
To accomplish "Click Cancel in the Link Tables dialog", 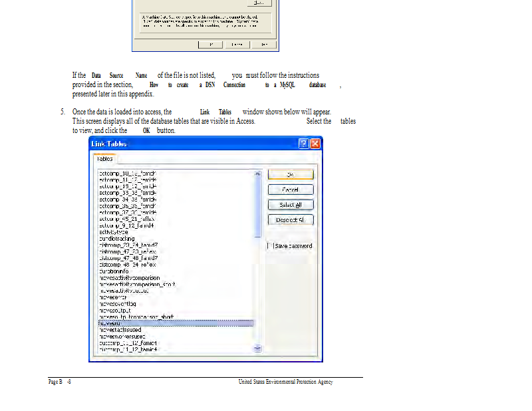I will [x=290, y=190].
